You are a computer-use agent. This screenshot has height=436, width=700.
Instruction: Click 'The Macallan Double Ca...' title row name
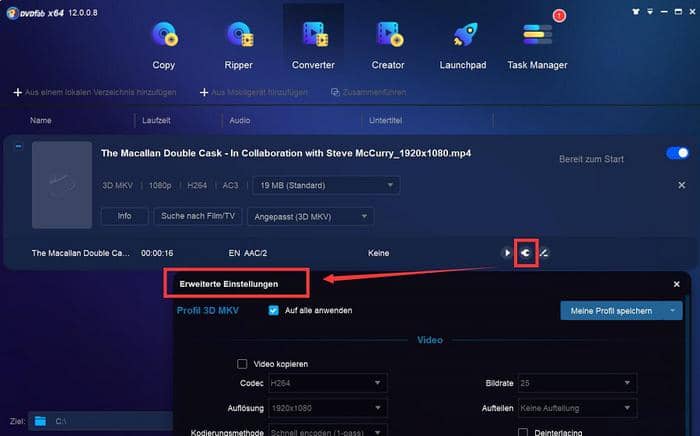pyautogui.click(x=81, y=253)
